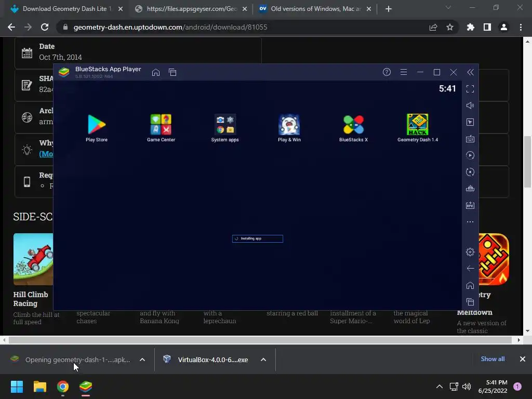Image resolution: width=532 pixels, height=399 pixels.
Task: Open the Windows Start menu
Action: tap(17, 387)
